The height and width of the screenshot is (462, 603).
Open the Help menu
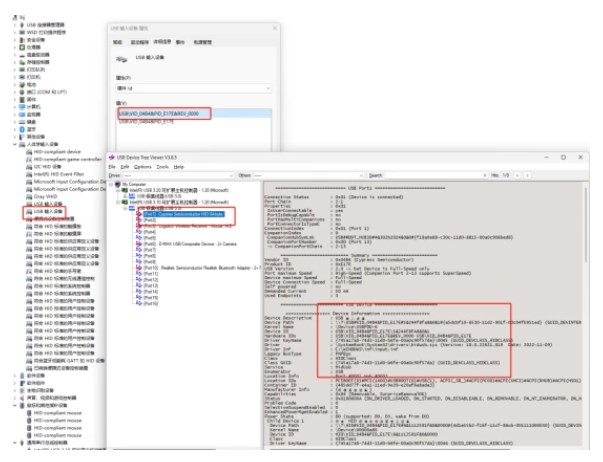[x=179, y=167]
